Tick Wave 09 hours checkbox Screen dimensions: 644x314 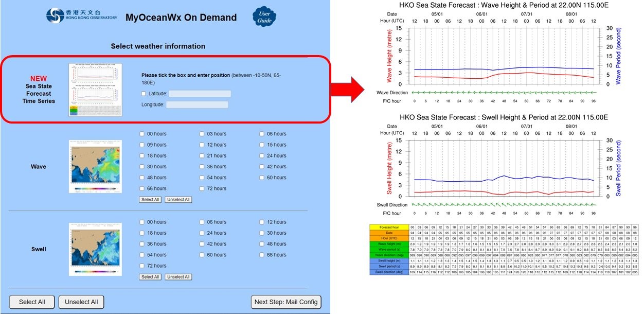[142, 145]
